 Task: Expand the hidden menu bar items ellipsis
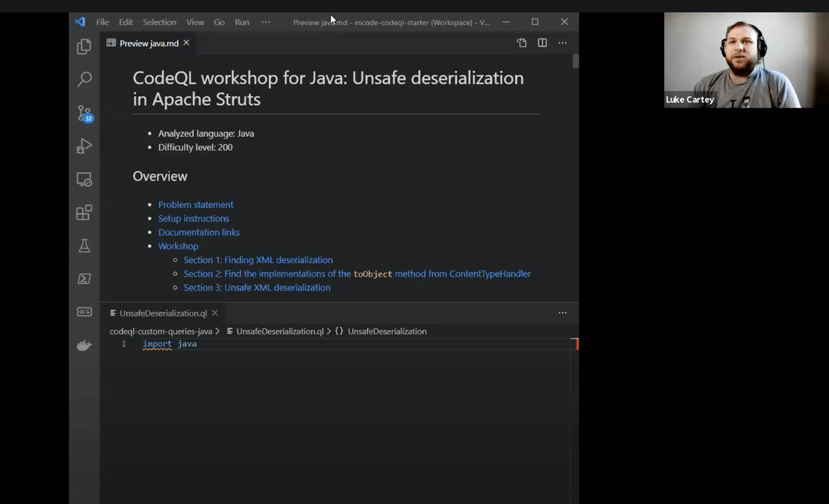(x=265, y=22)
